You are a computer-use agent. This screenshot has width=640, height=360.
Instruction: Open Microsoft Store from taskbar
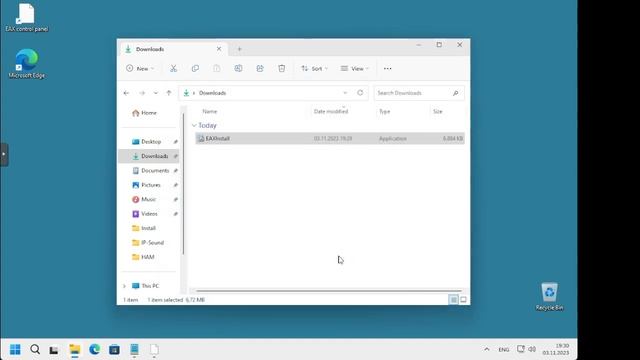[x=114, y=349]
